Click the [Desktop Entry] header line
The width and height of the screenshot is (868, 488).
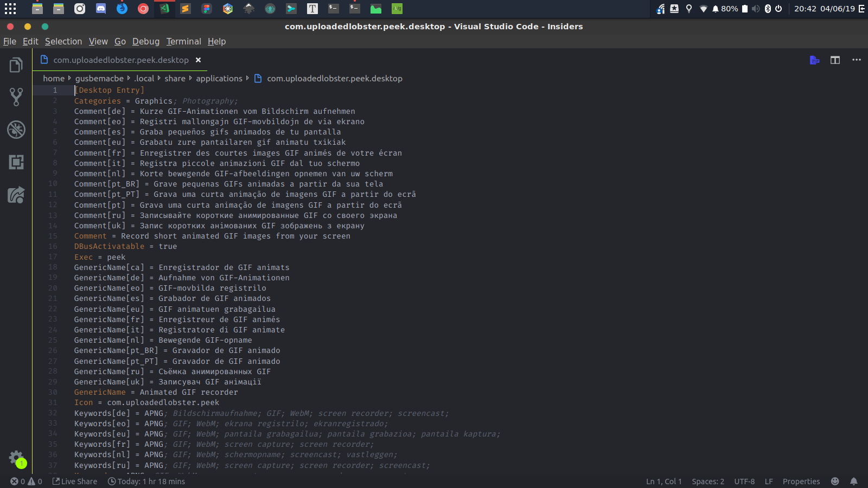[x=109, y=90]
